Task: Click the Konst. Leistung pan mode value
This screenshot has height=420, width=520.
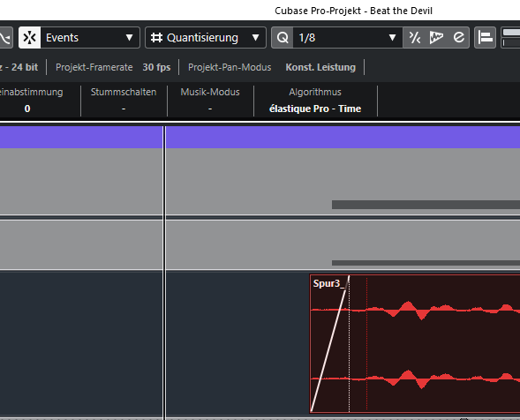Action: click(x=320, y=67)
